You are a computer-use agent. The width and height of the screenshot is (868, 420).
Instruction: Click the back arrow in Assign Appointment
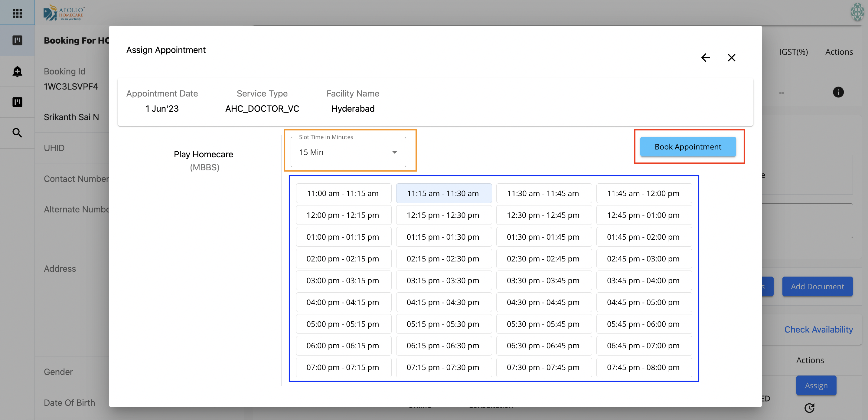point(705,57)
